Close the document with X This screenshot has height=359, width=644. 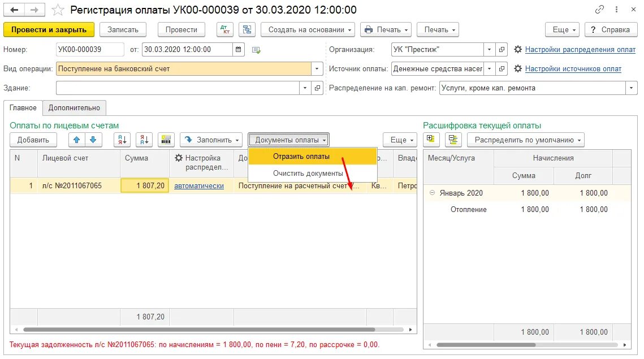633,10
